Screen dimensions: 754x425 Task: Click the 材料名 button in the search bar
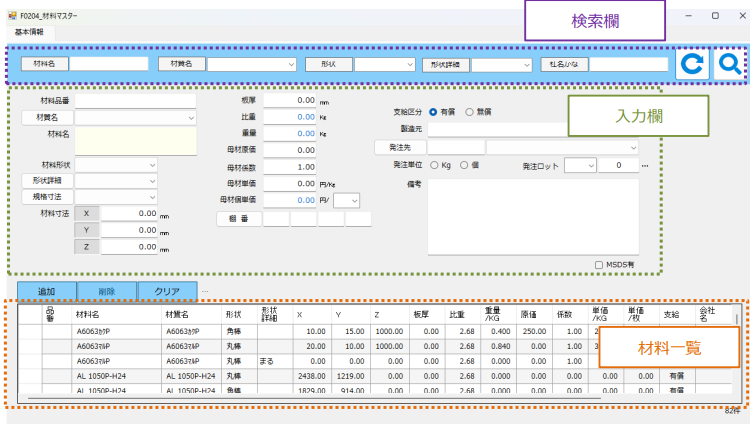pyautogui.click(x=44, y=64)
